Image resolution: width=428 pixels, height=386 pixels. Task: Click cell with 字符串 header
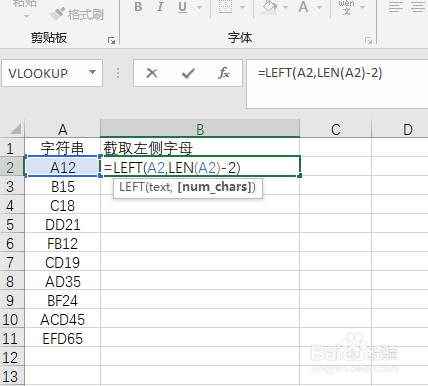point(63,148)
